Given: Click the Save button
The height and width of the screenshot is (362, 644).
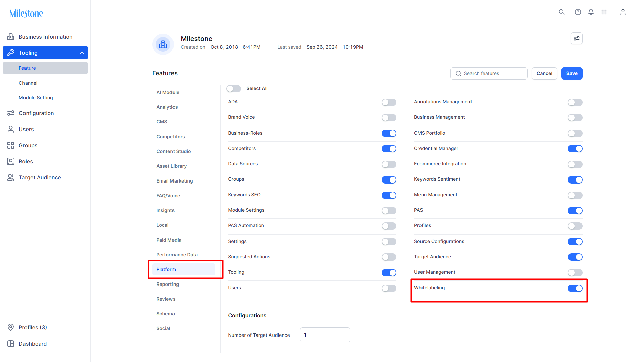Looking at the screenshot, I should [572, 73].
